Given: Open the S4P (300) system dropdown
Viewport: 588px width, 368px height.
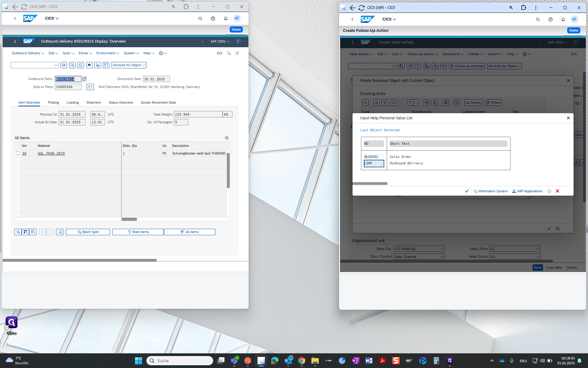Looking at the screenshot, I should (220, 41).
